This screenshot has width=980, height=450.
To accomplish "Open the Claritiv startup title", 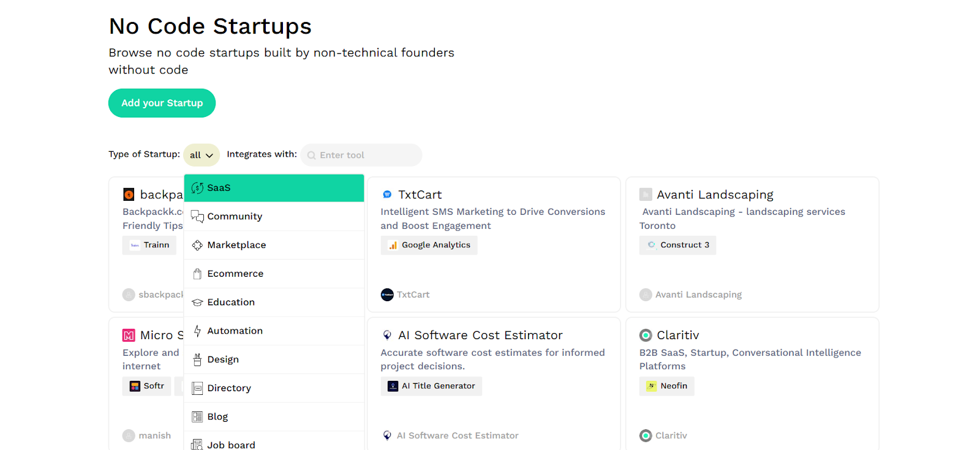I will coord(677,336).
